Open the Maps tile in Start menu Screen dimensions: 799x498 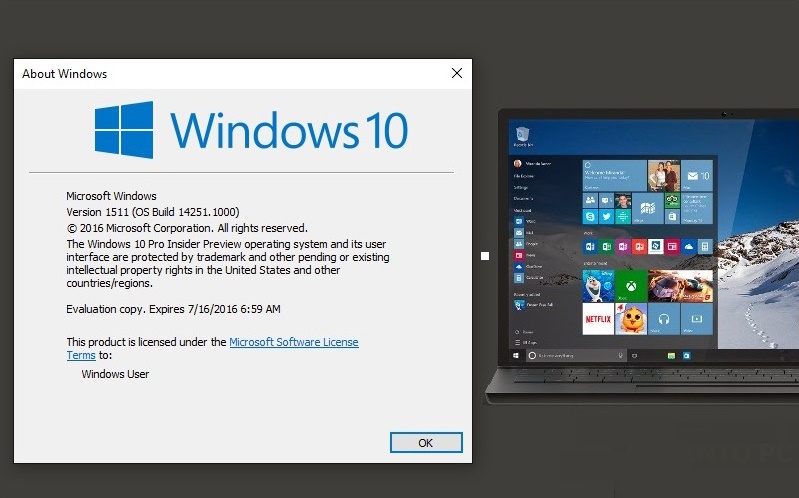tap(648, 208)
